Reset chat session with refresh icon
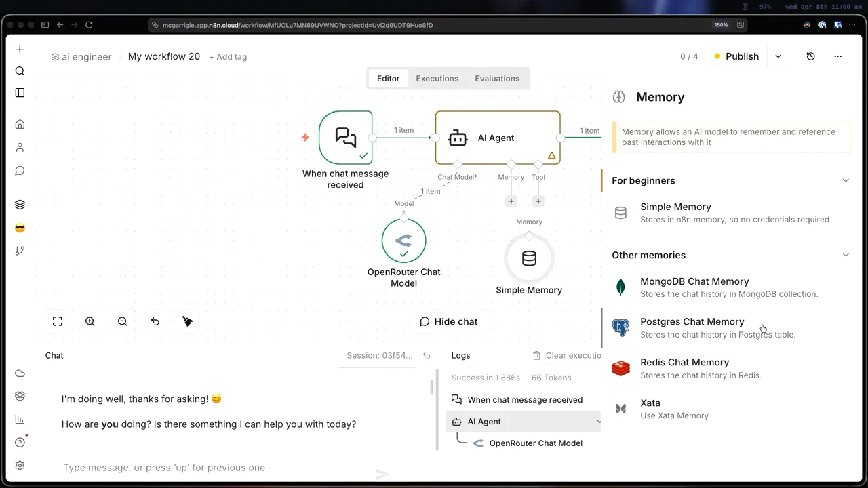Image resolution: width=868 pixels, height=488 pixels. pyautogui.click(x=427, y=355)
